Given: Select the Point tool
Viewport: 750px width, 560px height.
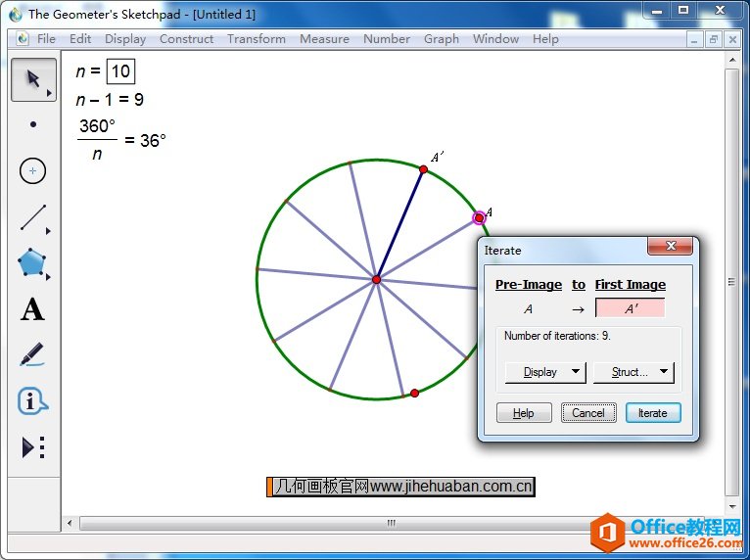Looking at the screenshot, I should [32, 125].
